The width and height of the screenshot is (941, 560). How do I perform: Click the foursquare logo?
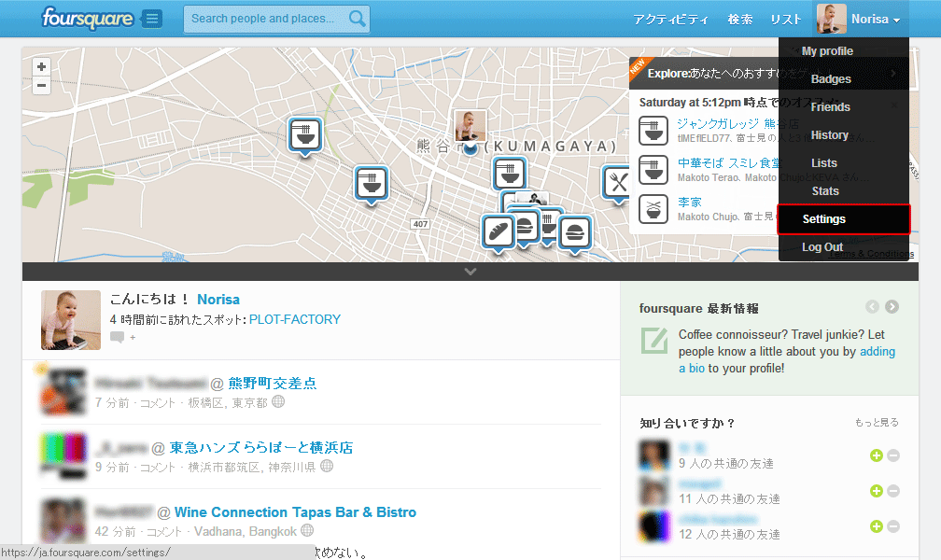(87, 18)
